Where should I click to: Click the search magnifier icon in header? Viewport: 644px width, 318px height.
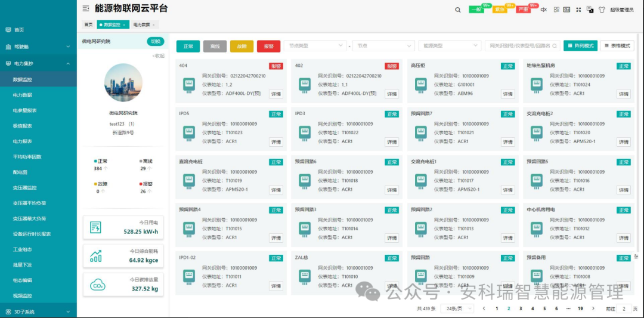[458, 10]
